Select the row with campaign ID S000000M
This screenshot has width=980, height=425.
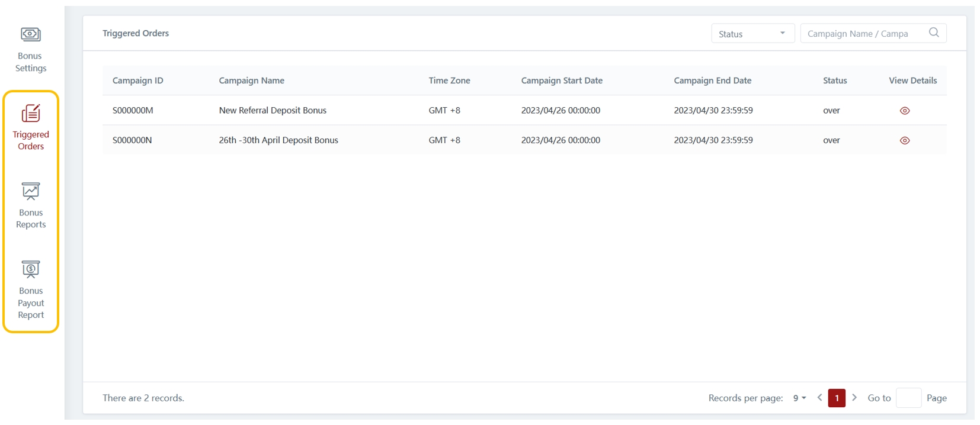click(133, 111)
